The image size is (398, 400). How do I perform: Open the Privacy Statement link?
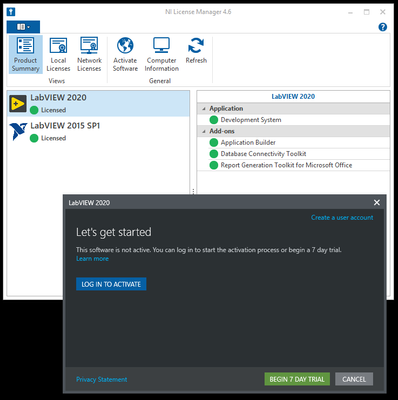tap(102, 379)
